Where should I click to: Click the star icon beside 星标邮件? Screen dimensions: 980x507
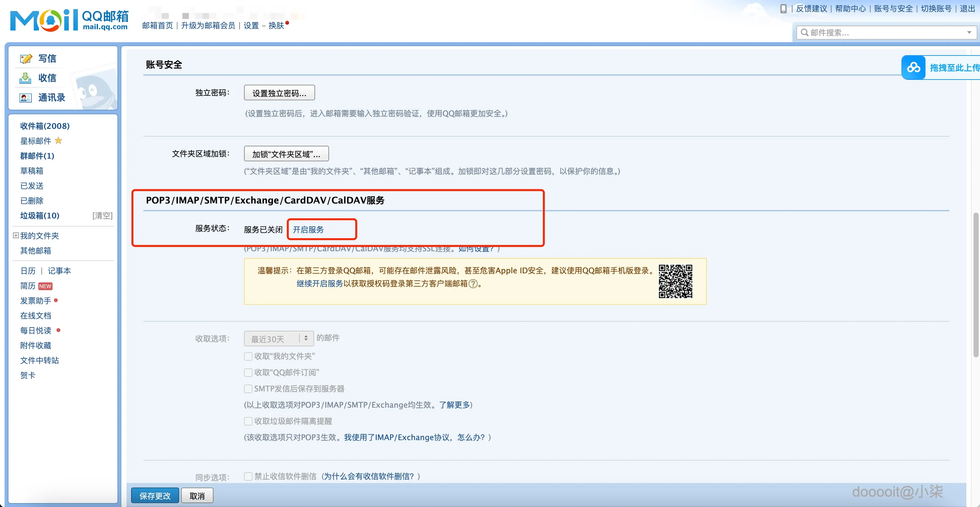point(58,141)
